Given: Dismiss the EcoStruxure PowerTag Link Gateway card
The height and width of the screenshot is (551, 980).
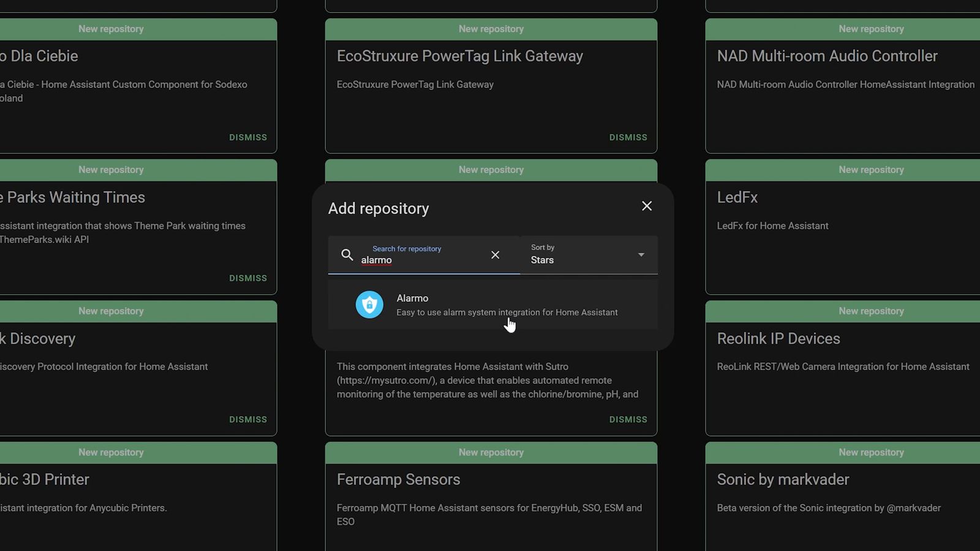Looking at the screenshot, I should coord(628,137).
